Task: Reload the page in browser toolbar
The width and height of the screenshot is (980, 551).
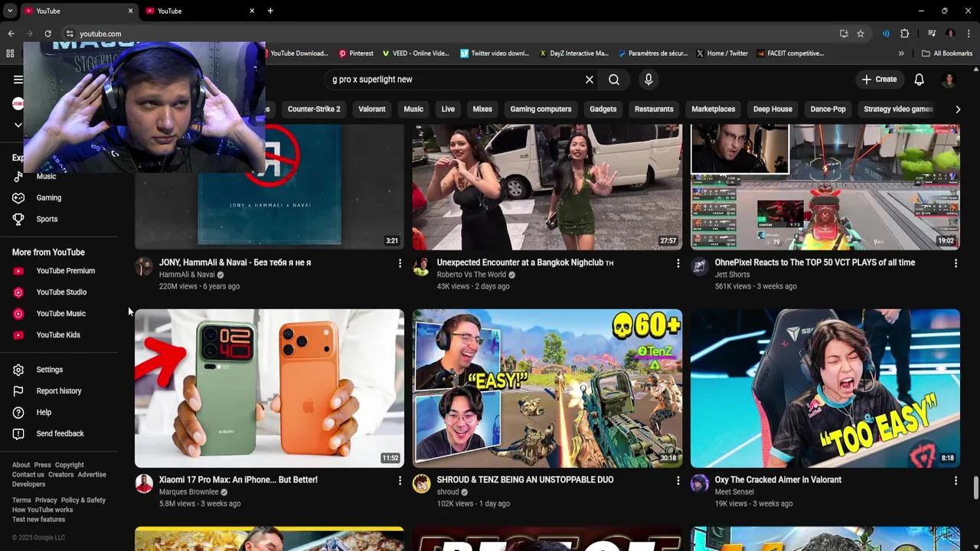Action: (x=47, y=34)
